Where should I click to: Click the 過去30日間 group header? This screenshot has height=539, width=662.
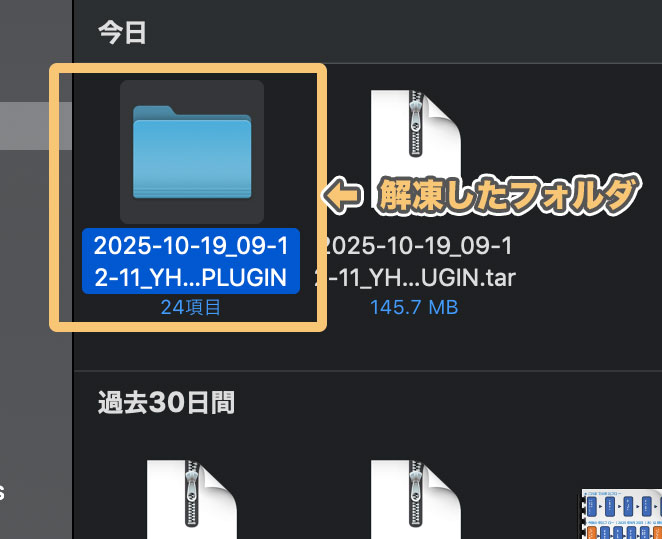coord(166,402)
